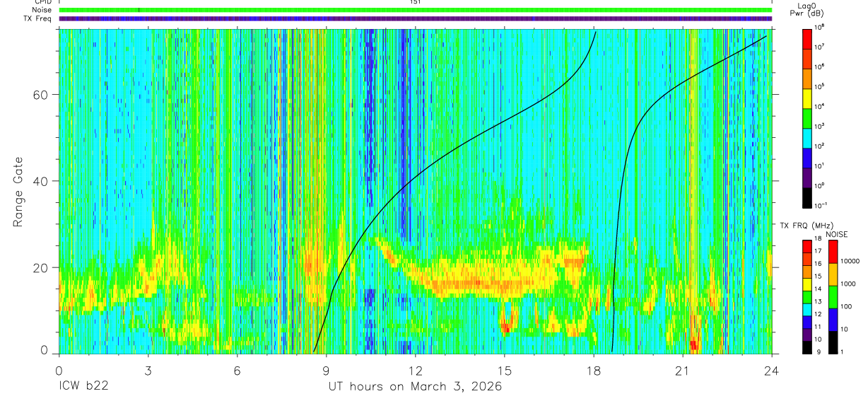Click the '10000' label on the NOISE legend

(x=849, y=261)
